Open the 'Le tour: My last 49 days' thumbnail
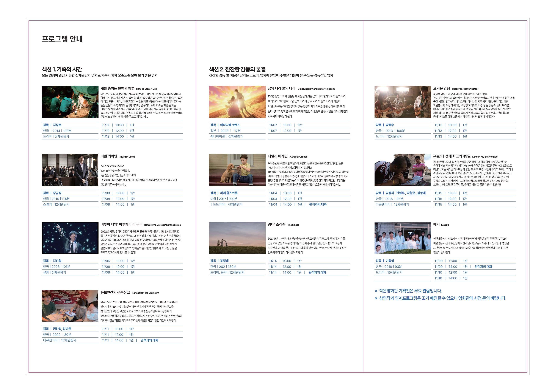The width and height of the screenshot is (555, 392). pyautogui.click(x=403, y=170)
